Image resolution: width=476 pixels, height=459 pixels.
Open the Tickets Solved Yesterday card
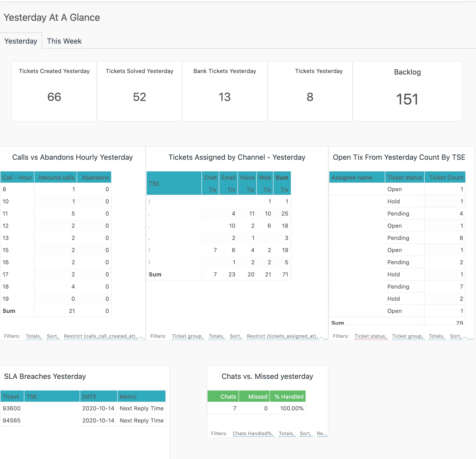(x=140, y=91)
